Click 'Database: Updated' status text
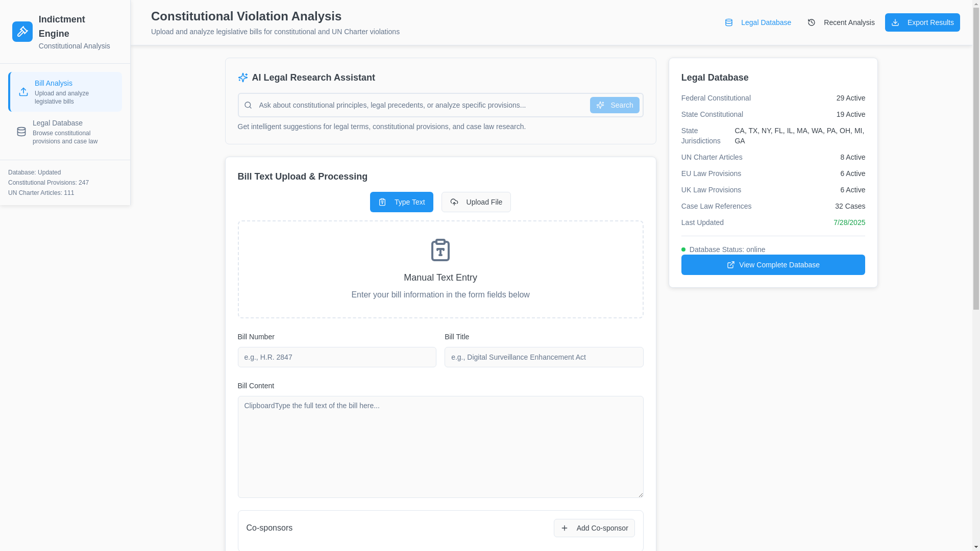The width and height of the screenshot is (980, 551). click(35, 172)
